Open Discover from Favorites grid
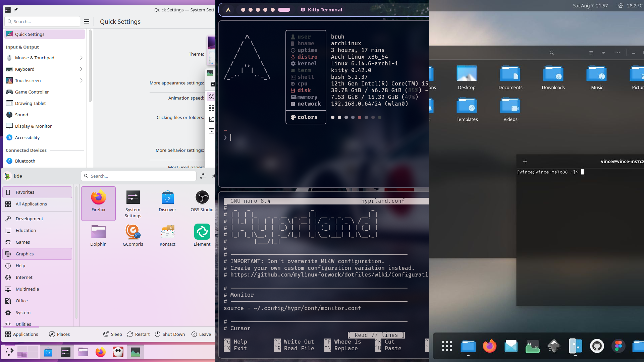The height and width of the screenshot is (362, 644). click(x=167, y=203)
